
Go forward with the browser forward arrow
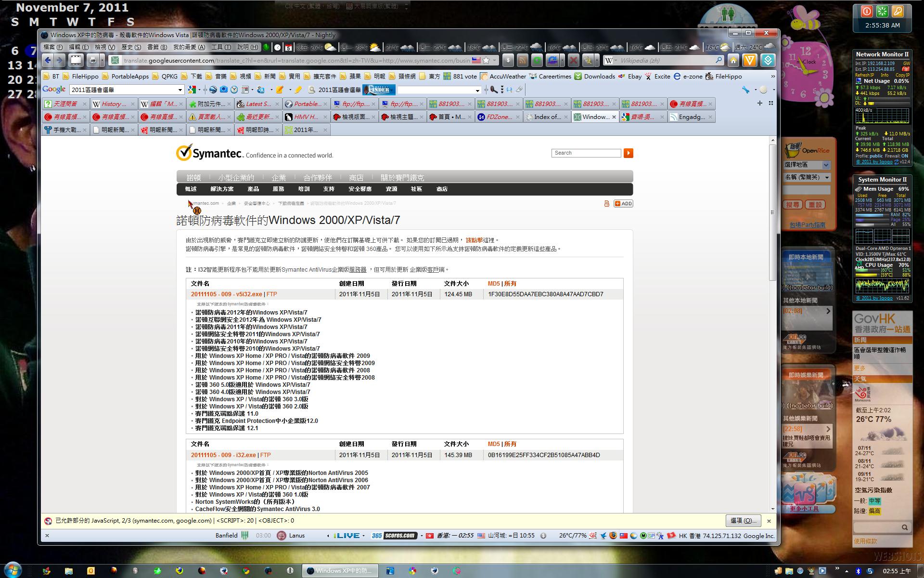tap(59, 60)
